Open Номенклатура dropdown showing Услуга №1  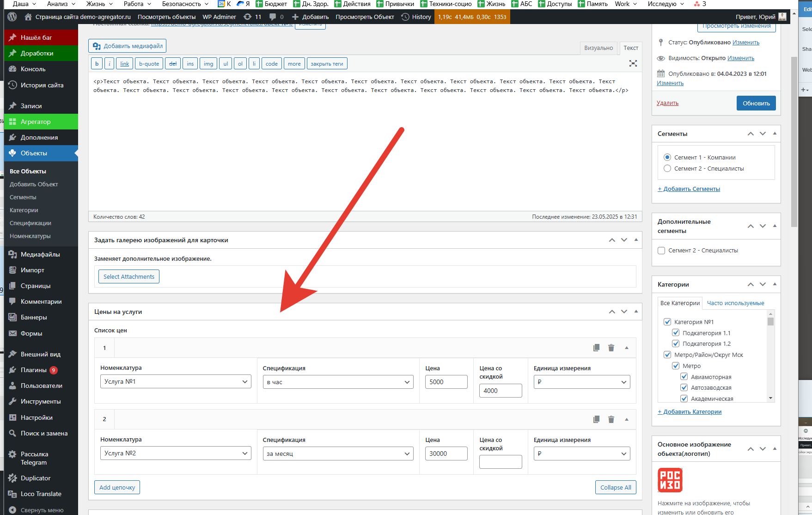[x=176, y=382]
